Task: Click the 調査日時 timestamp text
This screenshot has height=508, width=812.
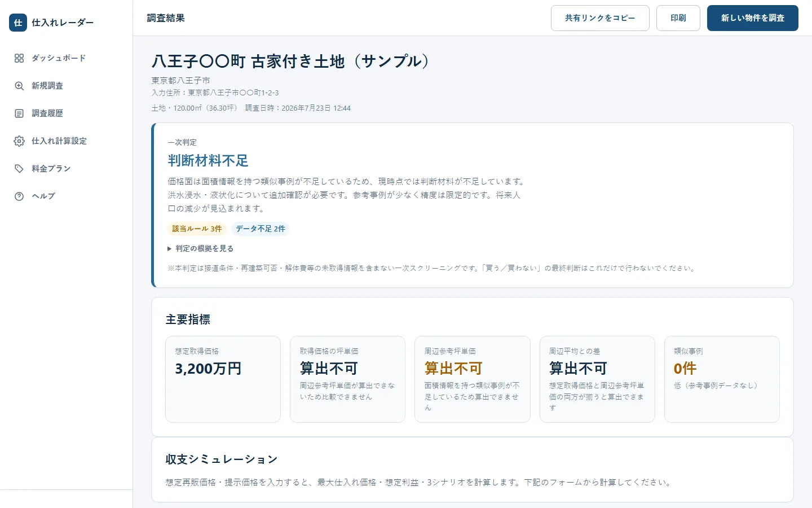Action: tap(298, 108)
